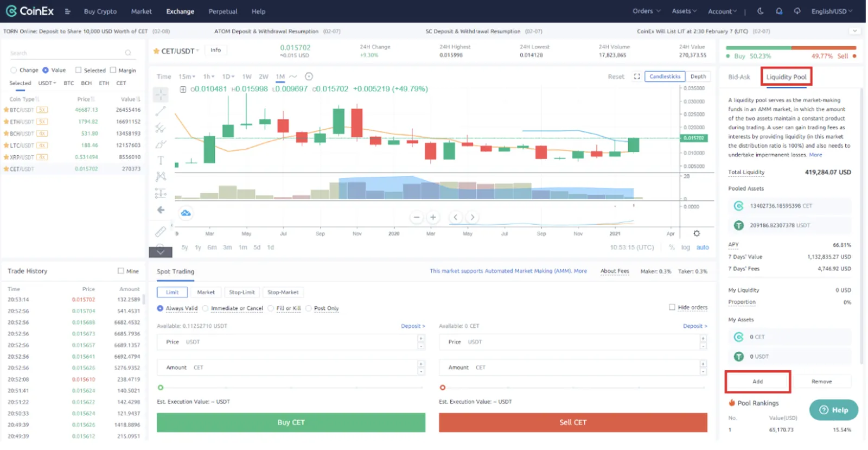Click the green Buy CET button
This screenshot has height=450, width=868.
pyautogui.click(x=291, y=422)
